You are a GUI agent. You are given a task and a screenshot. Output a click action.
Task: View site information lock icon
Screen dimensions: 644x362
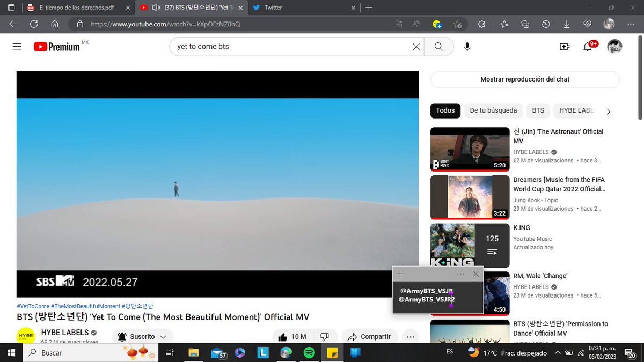click(x=80, y=24)
